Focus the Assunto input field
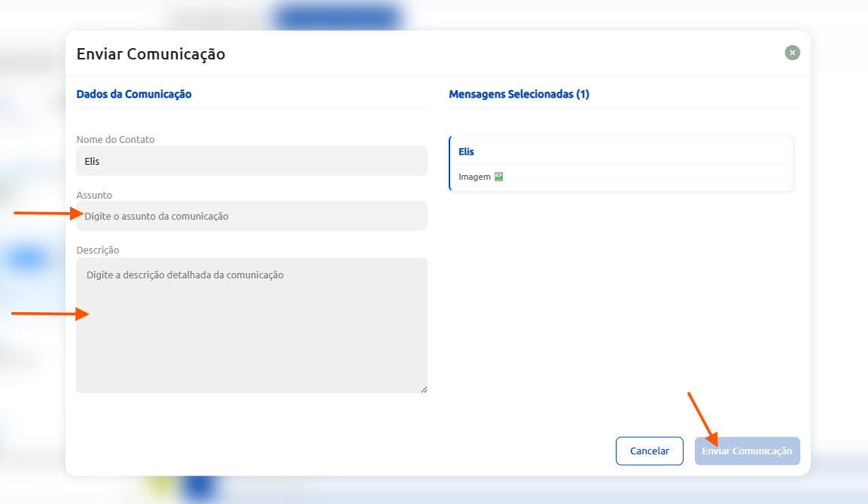Image resolution: width=868 pixels, height=504 pixels. click(251, 216)
